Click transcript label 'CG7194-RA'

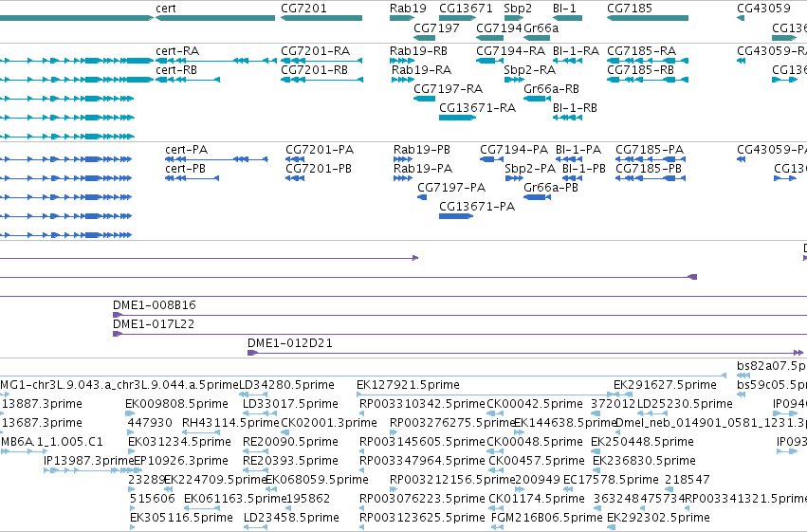click(510, 51)
